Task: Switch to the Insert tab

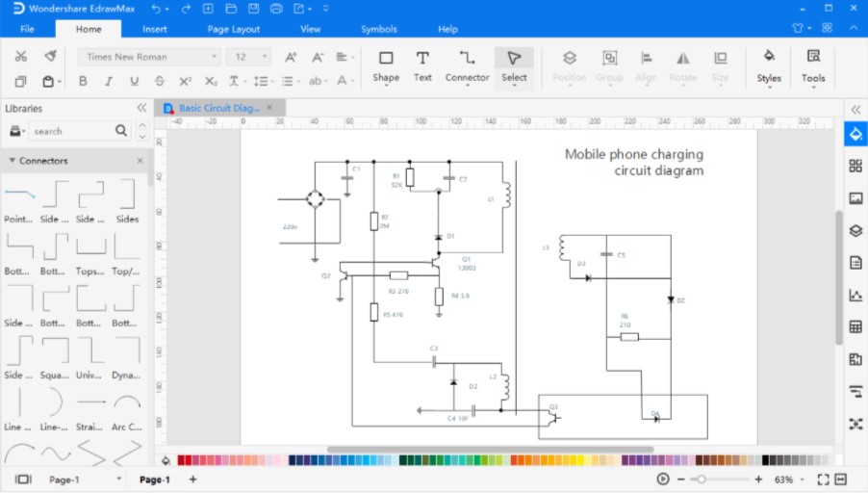Action: click(x=154, y=29)
